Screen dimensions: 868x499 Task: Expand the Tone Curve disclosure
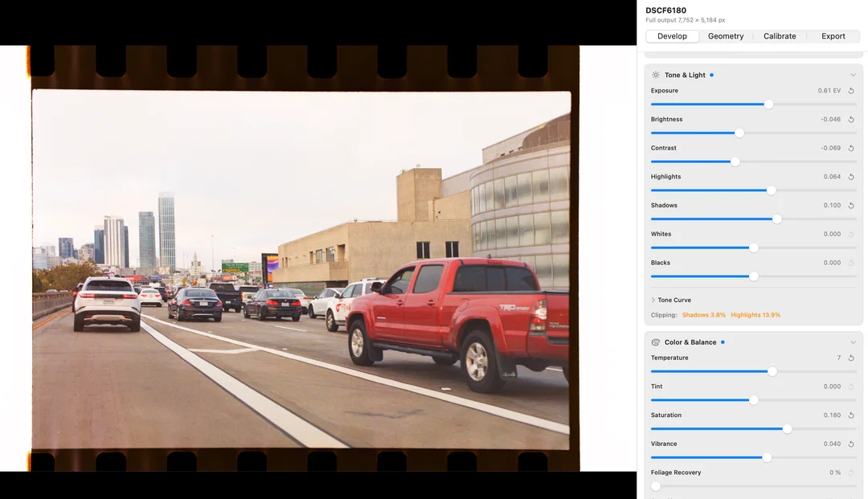(653, 300)
